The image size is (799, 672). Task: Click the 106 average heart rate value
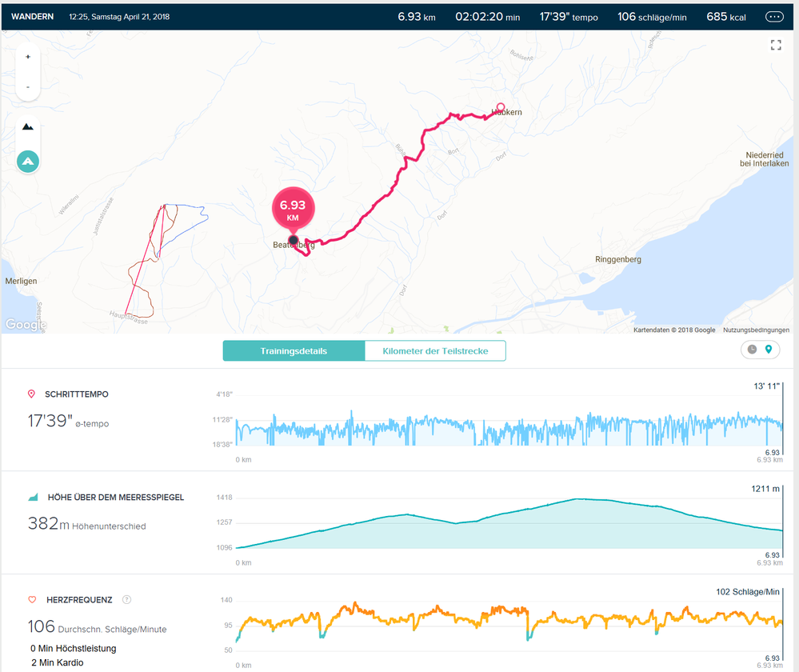[x=42, y=626]
